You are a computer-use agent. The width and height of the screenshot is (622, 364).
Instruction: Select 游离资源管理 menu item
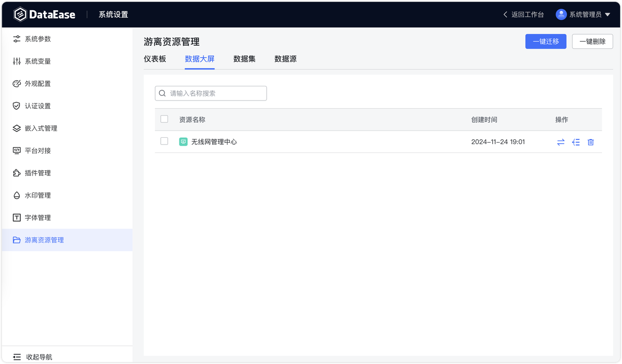(x=67, y=240)
